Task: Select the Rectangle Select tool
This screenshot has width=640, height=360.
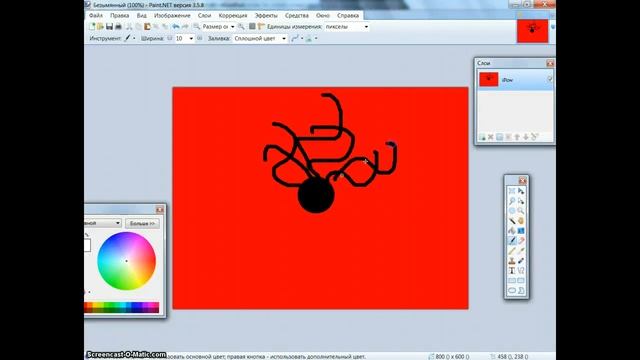Action: coord(512,191)
